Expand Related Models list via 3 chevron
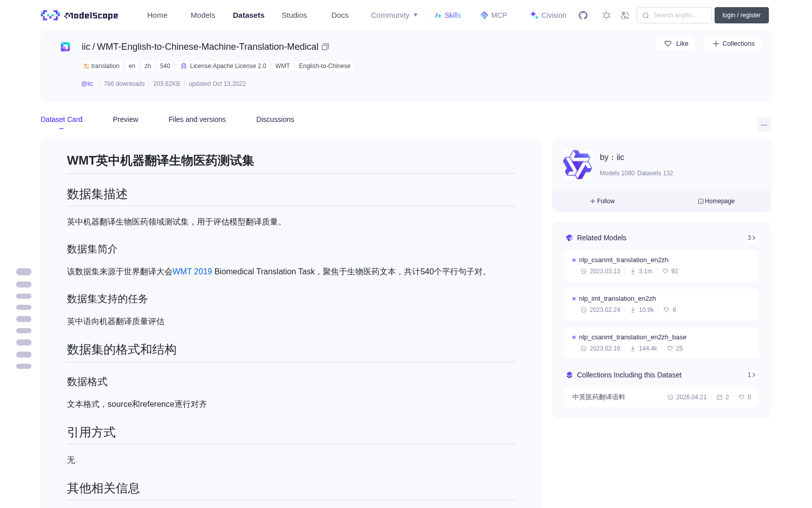This screenshot has height=508, width=812. pos(752,238)
